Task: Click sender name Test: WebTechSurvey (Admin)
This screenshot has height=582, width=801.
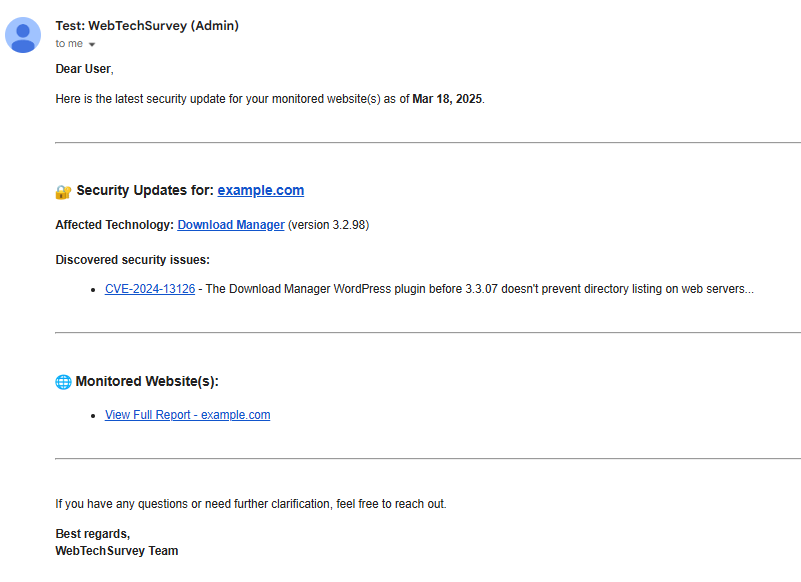Action: coord(147,26)
